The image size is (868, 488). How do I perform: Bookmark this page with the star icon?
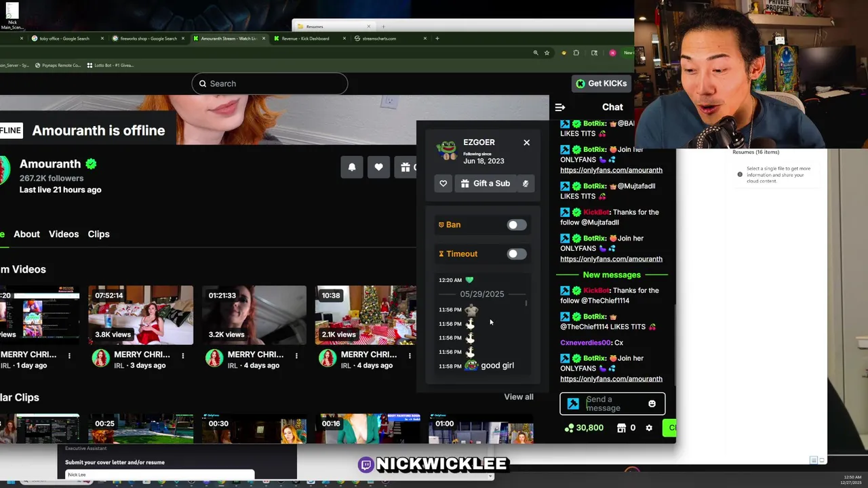point(547,53)
